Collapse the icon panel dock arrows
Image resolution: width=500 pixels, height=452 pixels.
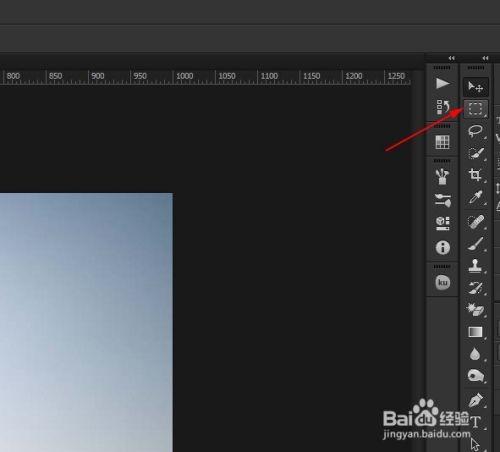[x=452, y=58]
